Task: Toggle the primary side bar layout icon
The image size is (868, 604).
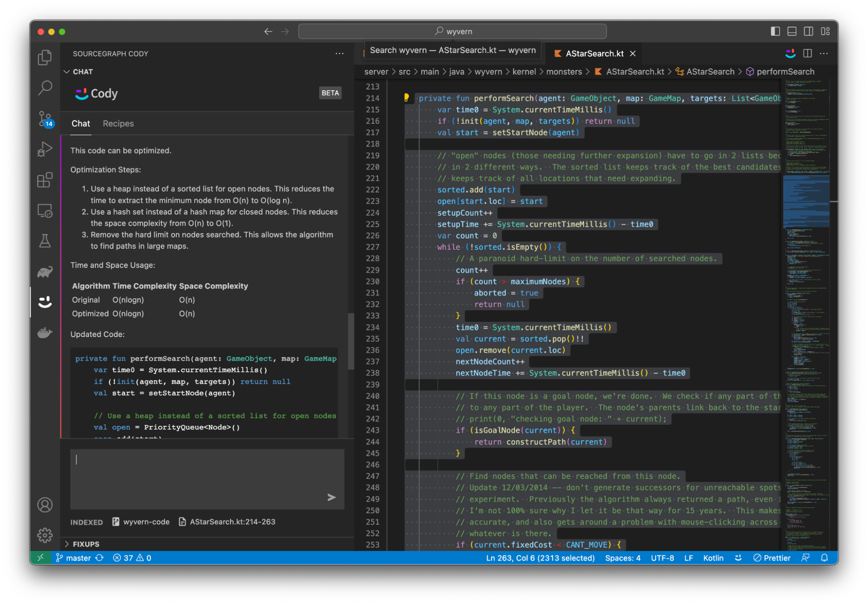Action: pyautogui.click(x=775, y=31)
